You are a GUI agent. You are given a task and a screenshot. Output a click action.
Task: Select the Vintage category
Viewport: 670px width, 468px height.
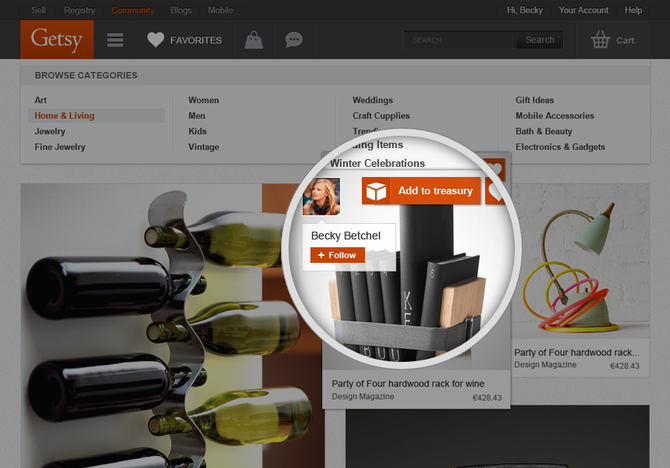pos(204,147)
